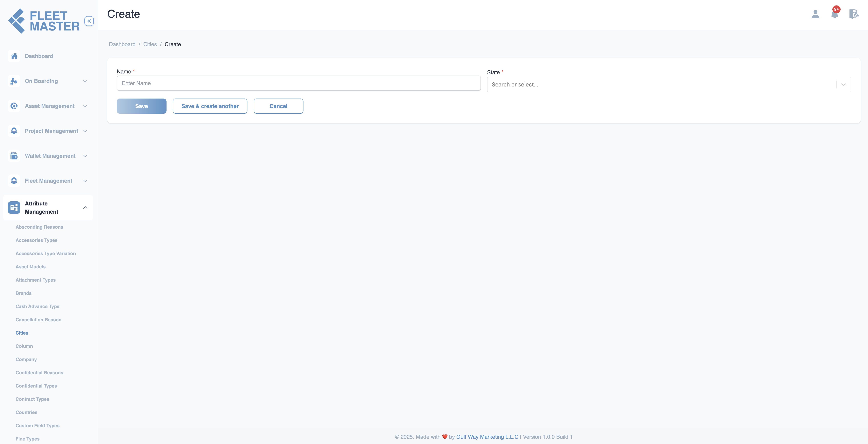Click the Save button
868x444 pixels.
tap(142, 106)
